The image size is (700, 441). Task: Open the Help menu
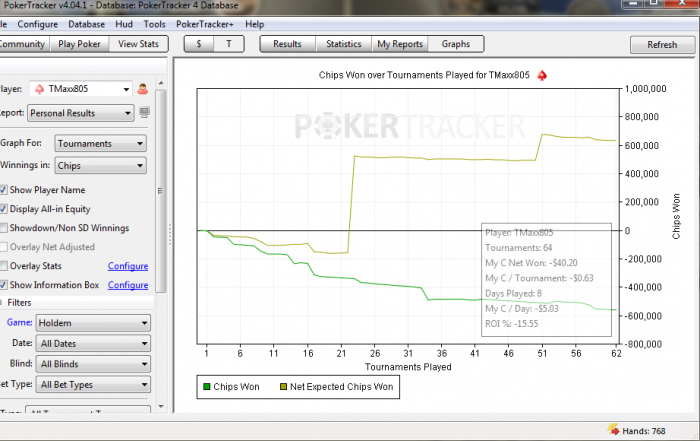click(254, 25)
